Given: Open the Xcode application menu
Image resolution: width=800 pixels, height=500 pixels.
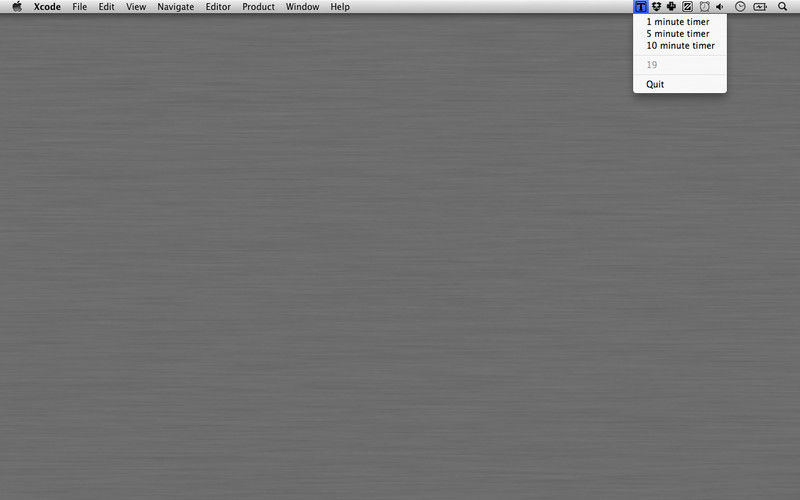Looking at the screenshot, I should point(47,7).
